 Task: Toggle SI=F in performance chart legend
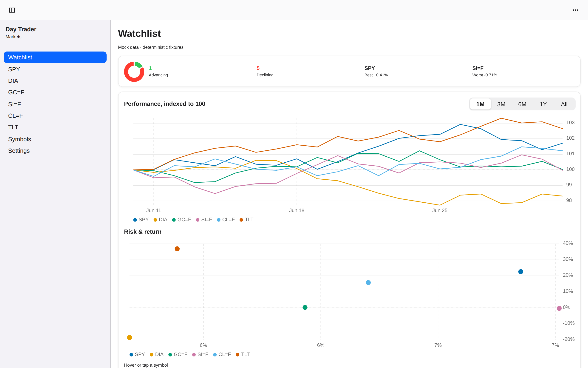(x=204, y=219)
